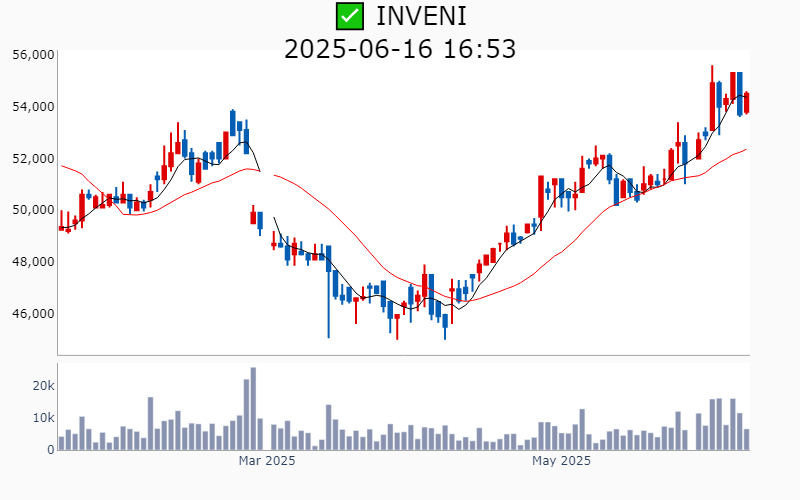
Task: Click the May 2025 date axis label
Action: point(561,461)
